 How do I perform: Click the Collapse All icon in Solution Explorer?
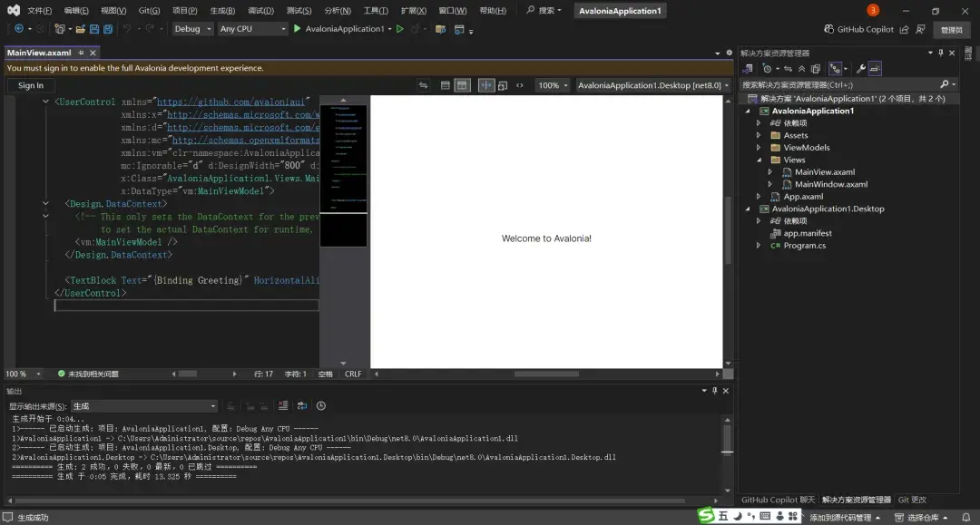click(801, 68)
